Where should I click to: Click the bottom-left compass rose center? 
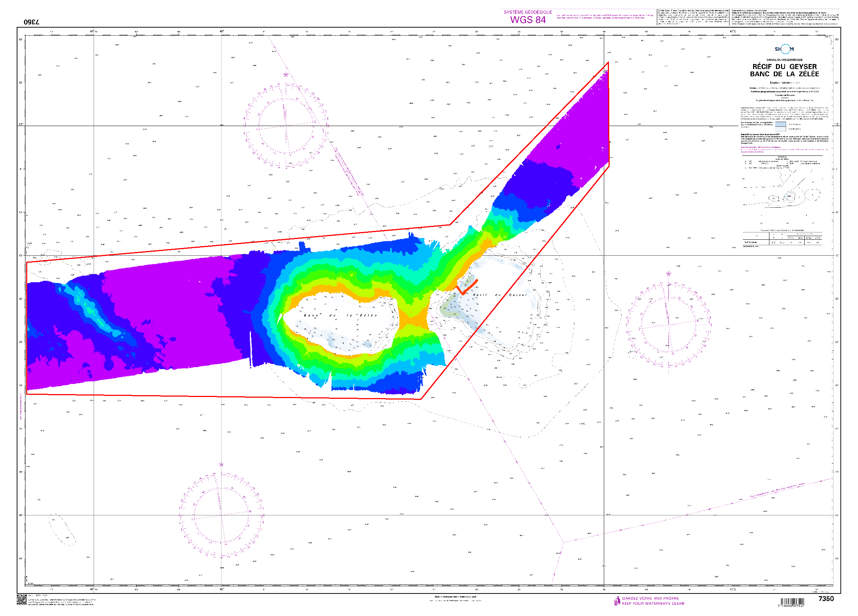click(221, 515)
